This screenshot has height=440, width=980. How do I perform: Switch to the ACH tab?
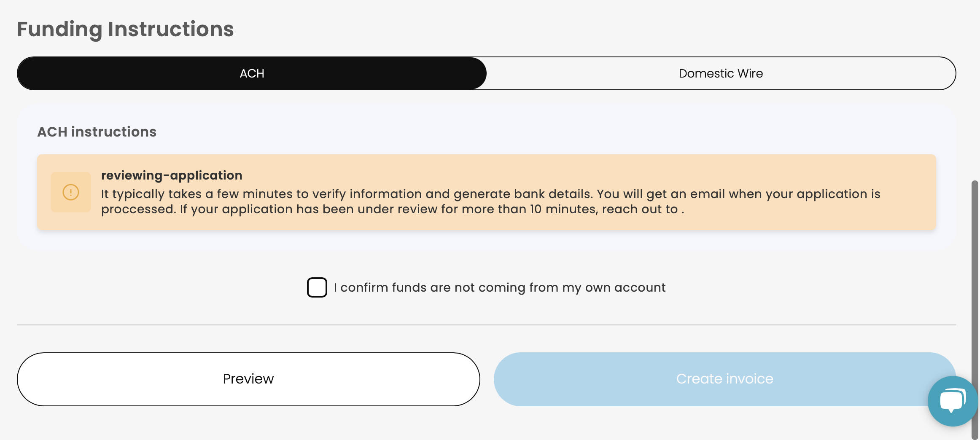click(x=252, y=73)
